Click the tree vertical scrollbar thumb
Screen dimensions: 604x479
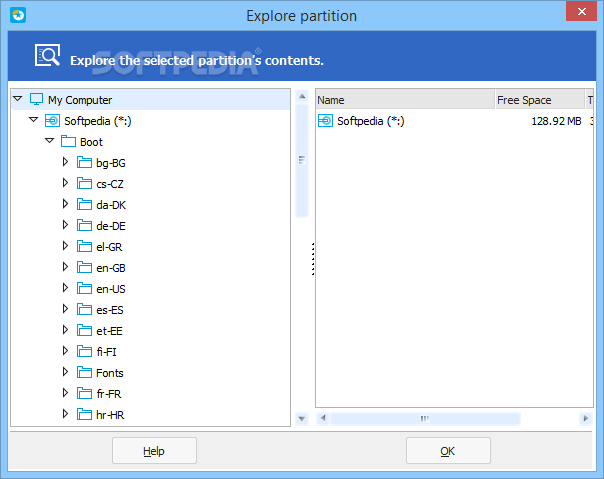pos(302,160)
